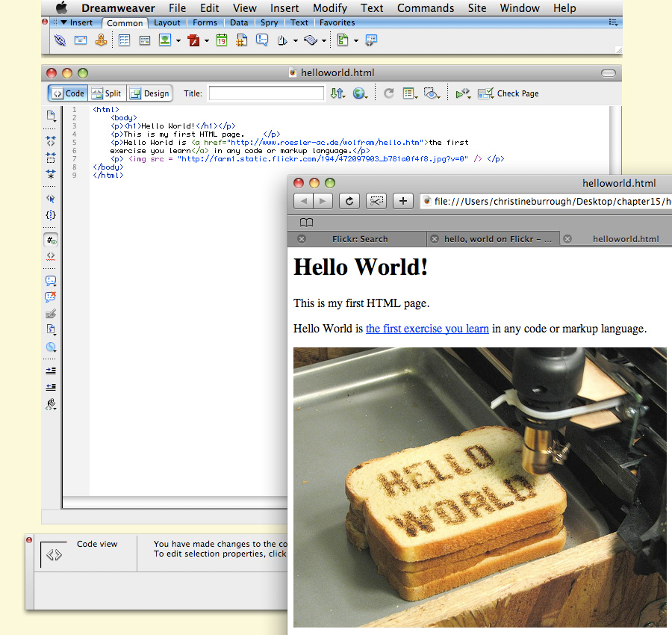
Task: Switch to Code view
Action: [68, 93]
